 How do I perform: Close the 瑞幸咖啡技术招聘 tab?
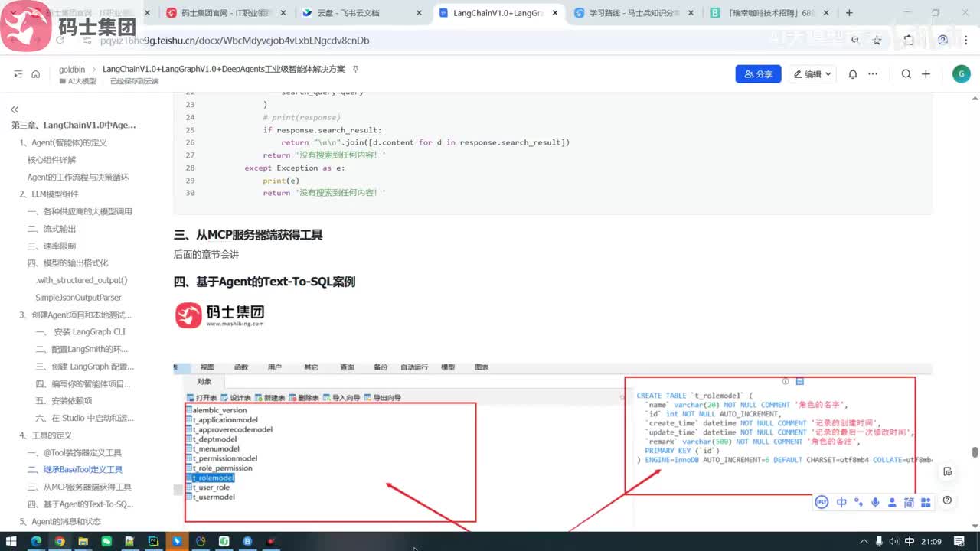click(828, 13)
